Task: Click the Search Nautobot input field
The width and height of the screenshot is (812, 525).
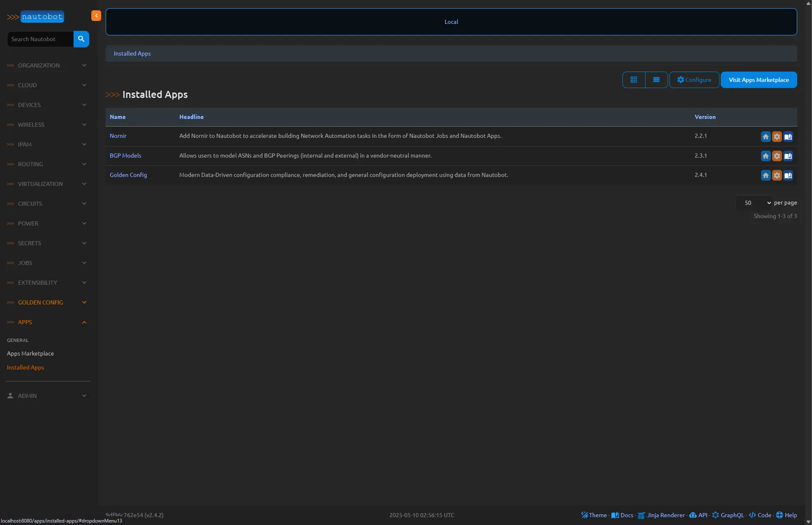Action: (x=40, y=39)
